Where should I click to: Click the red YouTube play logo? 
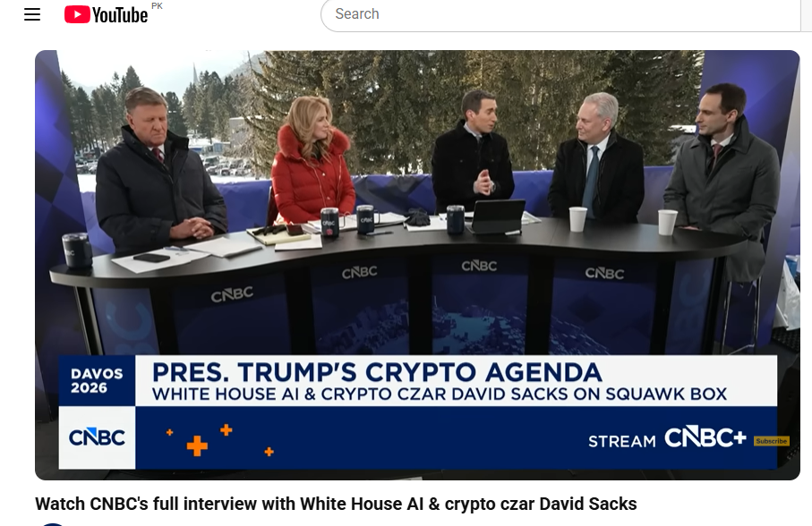tap(77, 14)
